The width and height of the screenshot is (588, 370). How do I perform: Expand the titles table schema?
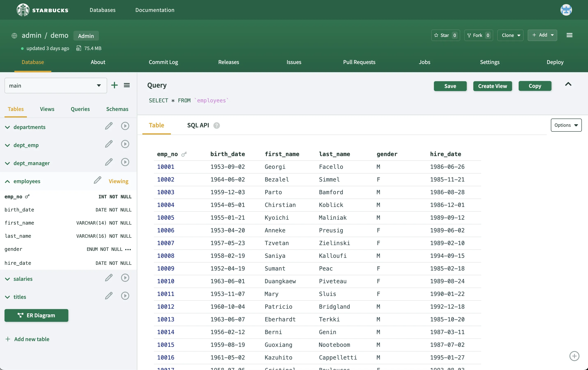point(8,297)
